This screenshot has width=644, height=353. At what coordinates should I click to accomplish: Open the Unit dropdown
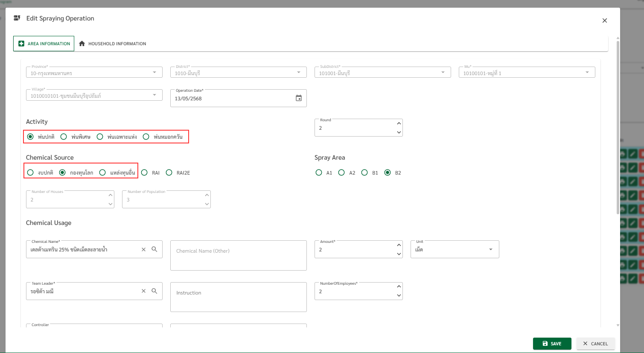[x=490, y=249]
